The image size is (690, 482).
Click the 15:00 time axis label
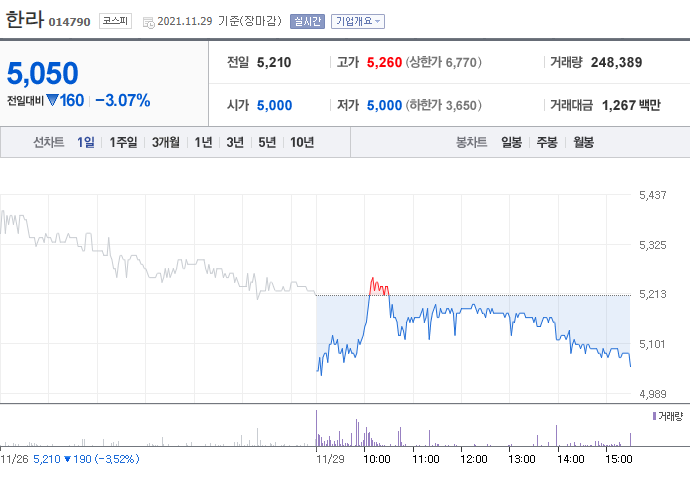click(x=619, y=459)
